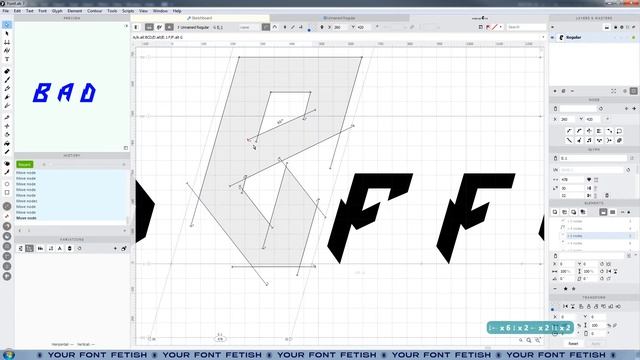Select the Contour pointer tool in toolbox

click(7, 25)
